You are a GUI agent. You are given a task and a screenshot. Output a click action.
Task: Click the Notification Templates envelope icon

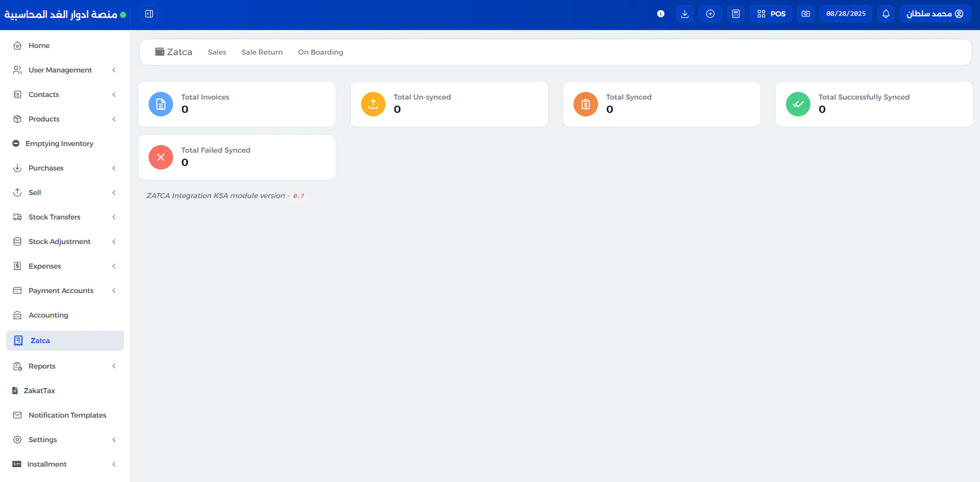click(x=17, y=415)
